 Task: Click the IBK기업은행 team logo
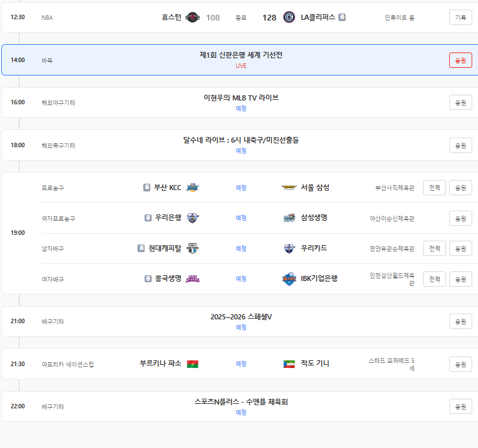[x=289, y=278]
